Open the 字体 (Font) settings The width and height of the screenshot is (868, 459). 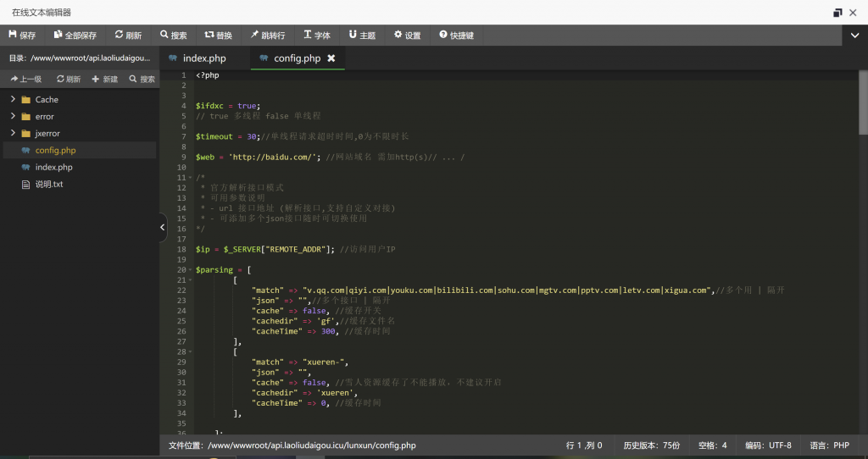tap(317, 36)
